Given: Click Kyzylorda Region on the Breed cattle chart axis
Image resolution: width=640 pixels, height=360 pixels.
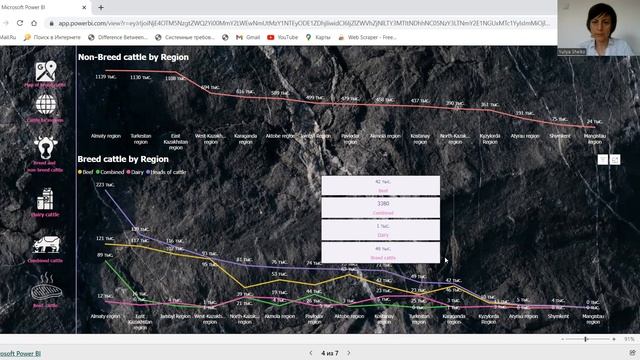Looking at the screenshot, I should point(489,319).
